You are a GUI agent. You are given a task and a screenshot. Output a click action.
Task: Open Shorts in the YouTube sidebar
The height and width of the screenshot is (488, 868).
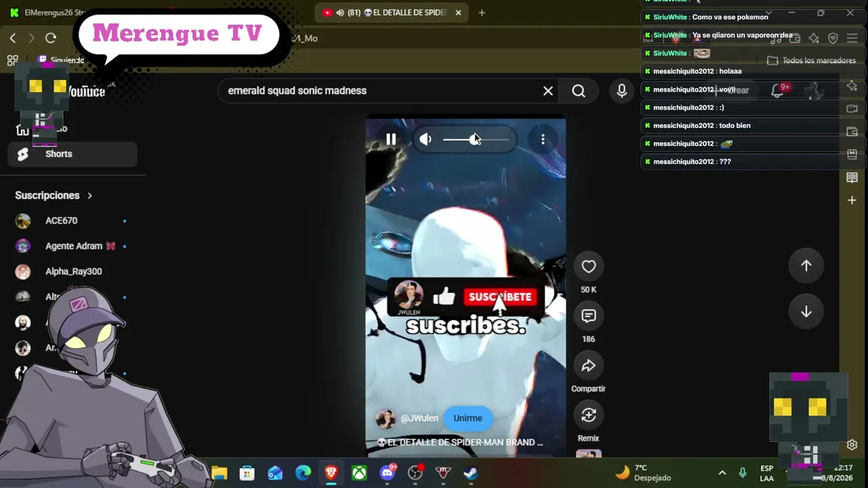point(73,154)
